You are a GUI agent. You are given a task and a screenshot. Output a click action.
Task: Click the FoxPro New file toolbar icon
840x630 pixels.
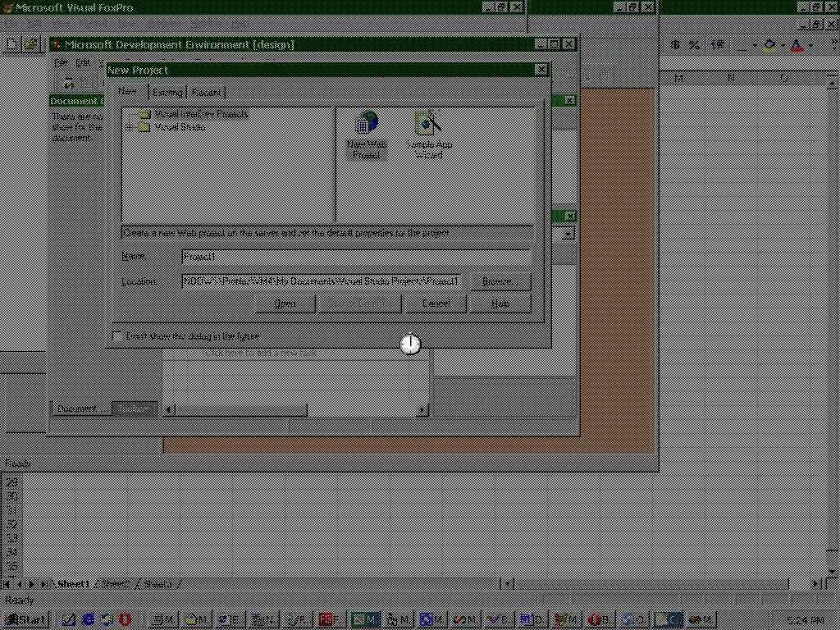[x=11, y=44]
